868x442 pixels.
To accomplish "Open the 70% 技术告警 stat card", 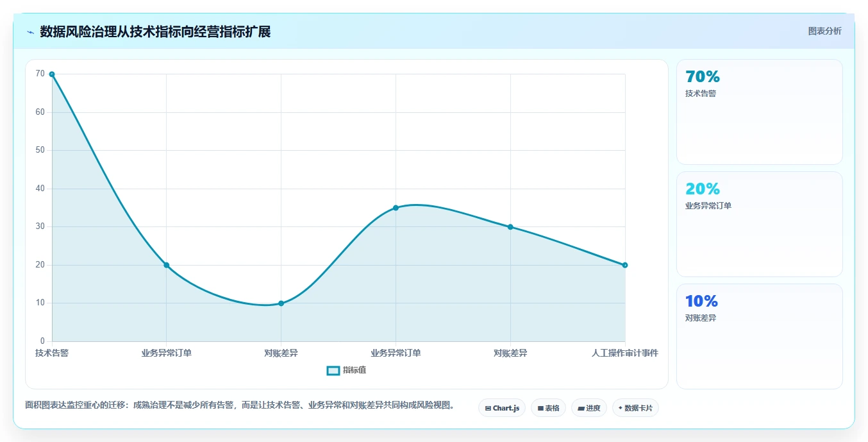I will 760,112.
